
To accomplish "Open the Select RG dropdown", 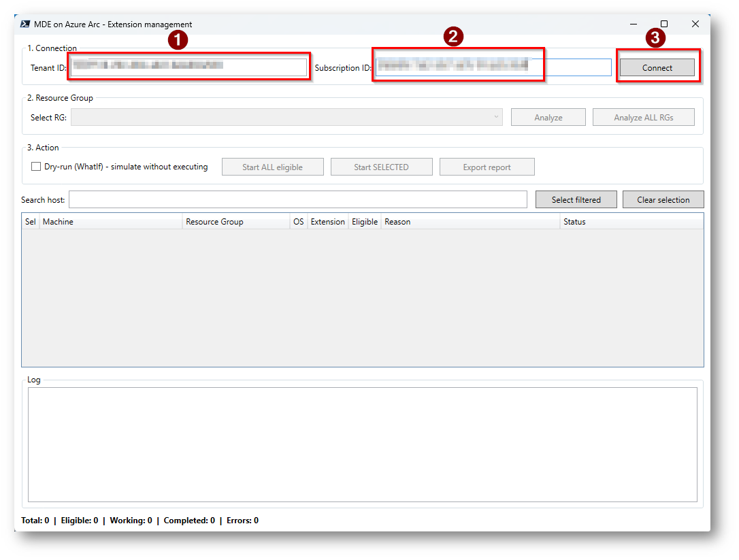I will click(x=286, y=117).
